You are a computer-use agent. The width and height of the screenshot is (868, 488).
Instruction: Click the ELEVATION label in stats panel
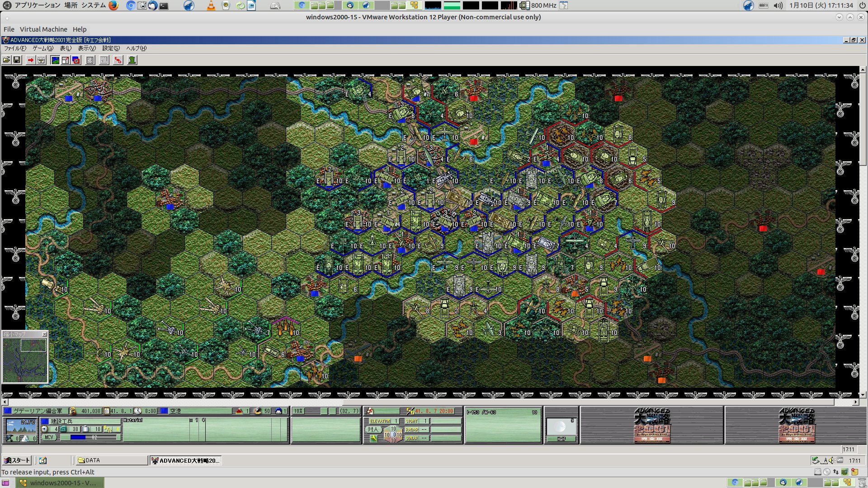(x=380, y=421)
